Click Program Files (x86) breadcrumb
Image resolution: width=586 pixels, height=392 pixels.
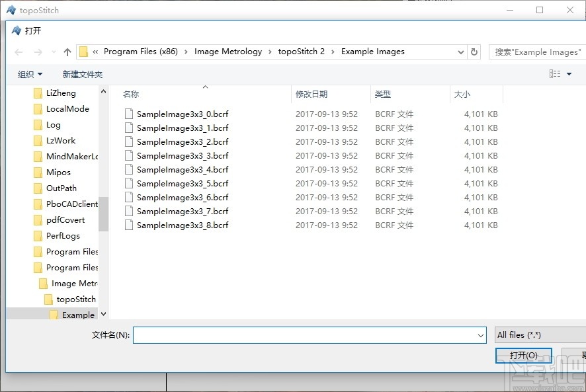(141, 51)
